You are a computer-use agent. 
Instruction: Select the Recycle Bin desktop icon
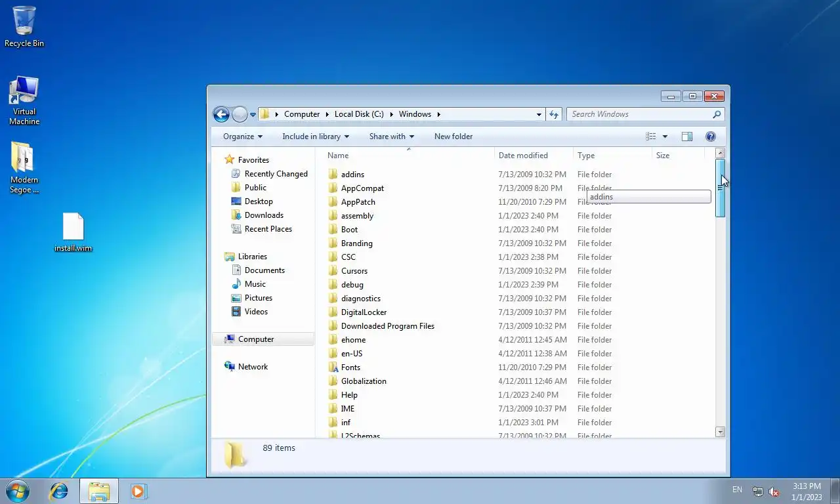24,27
